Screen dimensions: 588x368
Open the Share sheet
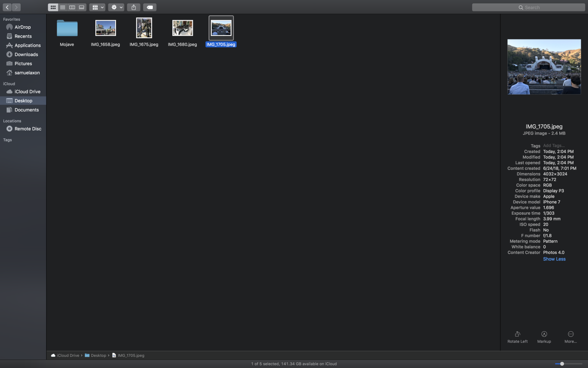(134, 7)
